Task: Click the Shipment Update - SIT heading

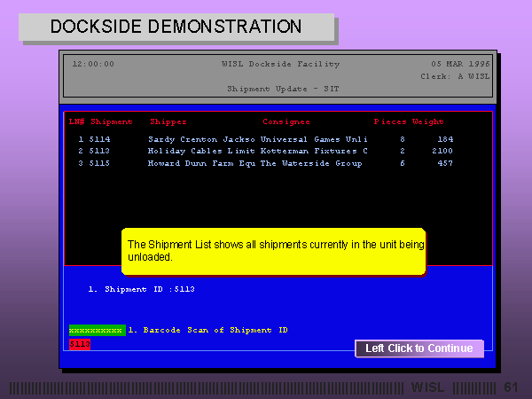Action: (283, 89)
